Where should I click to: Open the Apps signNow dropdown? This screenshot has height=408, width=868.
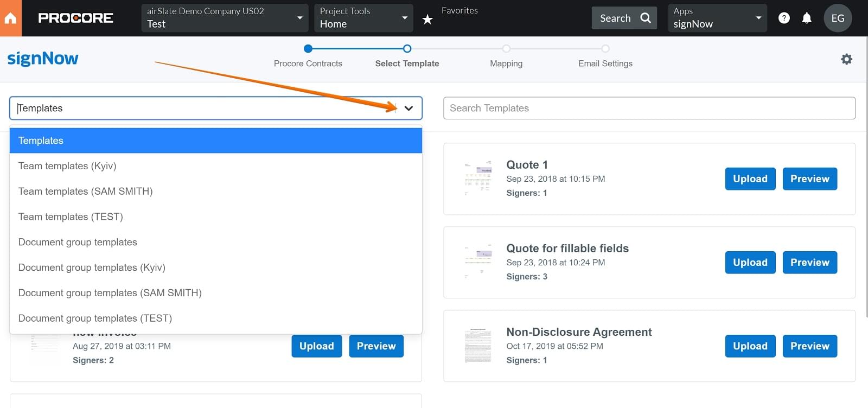[x=717, y=18]
